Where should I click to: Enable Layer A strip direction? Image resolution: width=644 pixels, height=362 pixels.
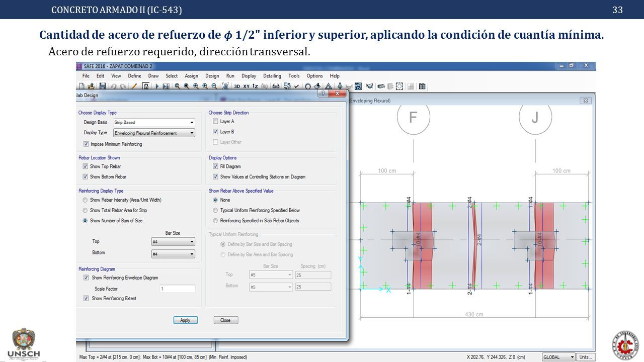215,121
